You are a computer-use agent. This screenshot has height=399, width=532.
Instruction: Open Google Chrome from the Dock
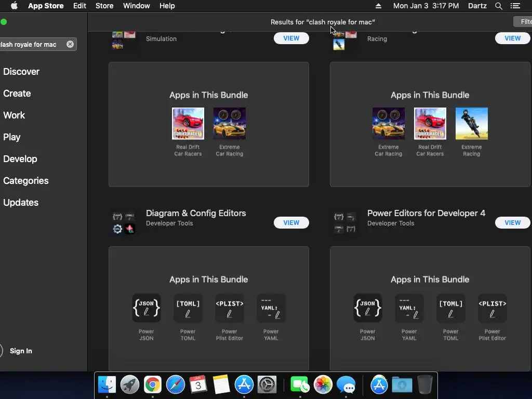point(153,385)
